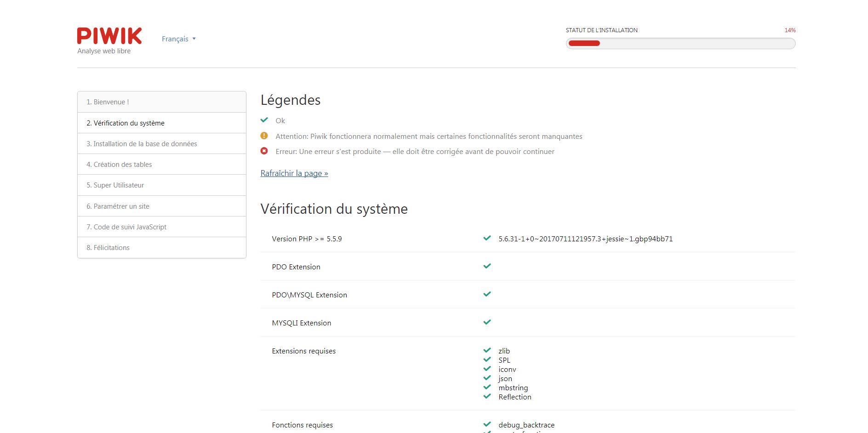Click the green Ok legend checkmark

pyautogui.click(x=264, y=120)
